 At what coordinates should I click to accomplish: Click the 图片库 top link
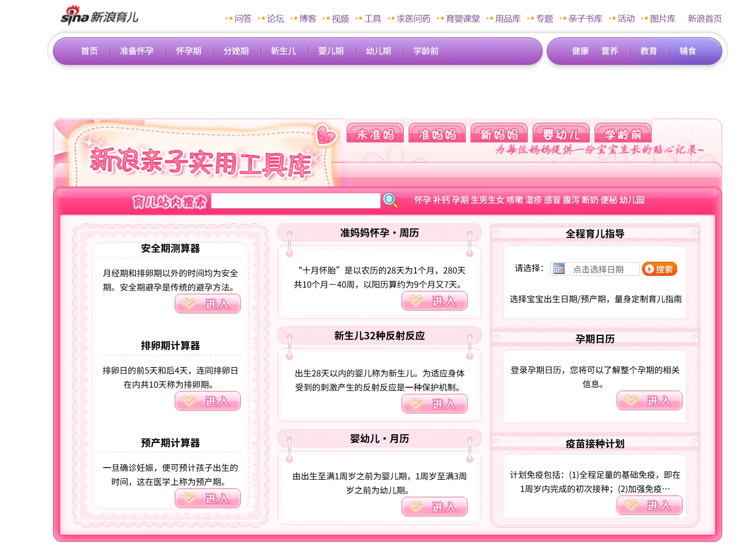(663, 19)
